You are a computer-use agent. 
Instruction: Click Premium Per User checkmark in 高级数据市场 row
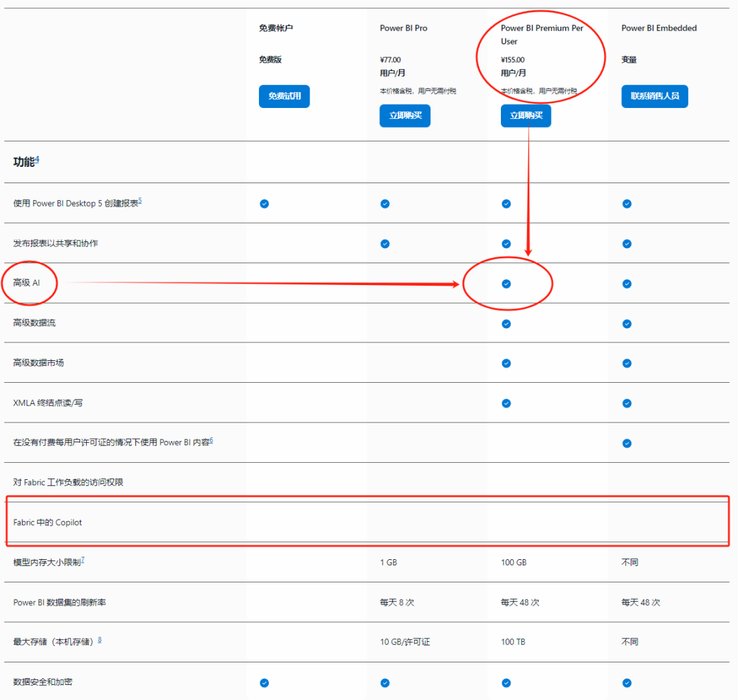506,364
